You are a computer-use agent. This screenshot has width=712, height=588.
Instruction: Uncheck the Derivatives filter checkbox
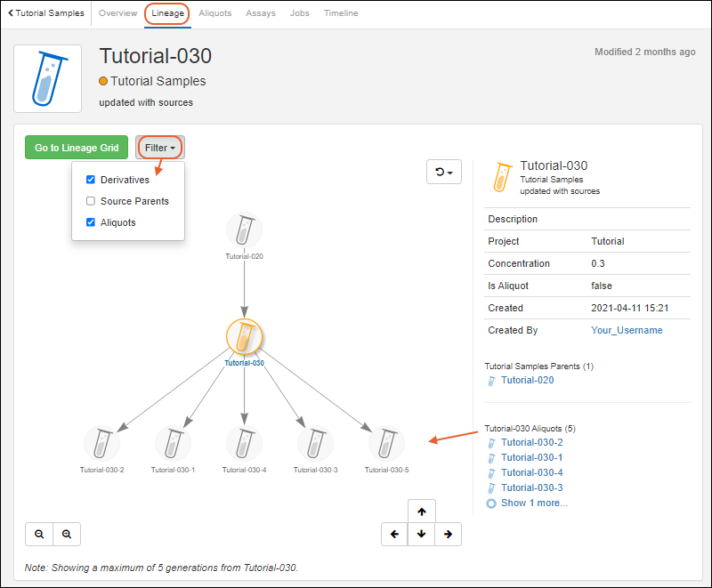(x=91, y=180)
